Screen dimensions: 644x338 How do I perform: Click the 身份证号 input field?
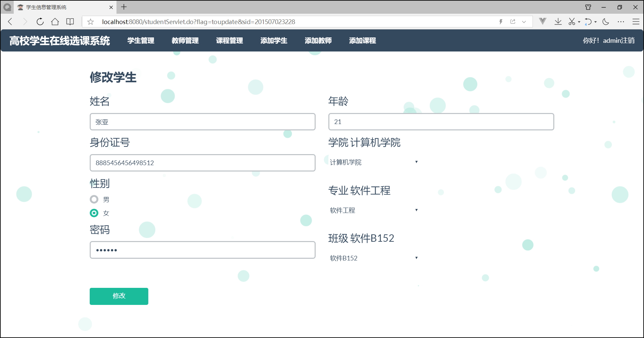point(203,163)
